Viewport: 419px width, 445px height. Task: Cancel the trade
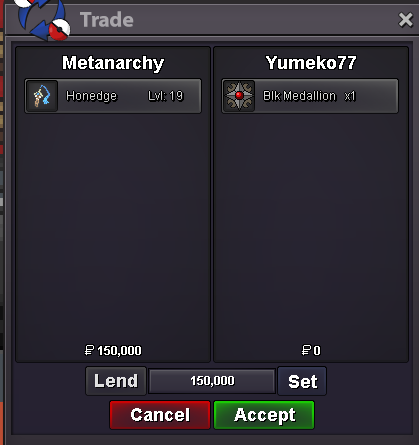point(160,415)
